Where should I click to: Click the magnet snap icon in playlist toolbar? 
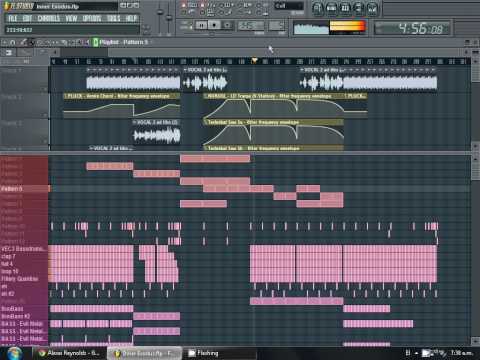click(12, 42)
